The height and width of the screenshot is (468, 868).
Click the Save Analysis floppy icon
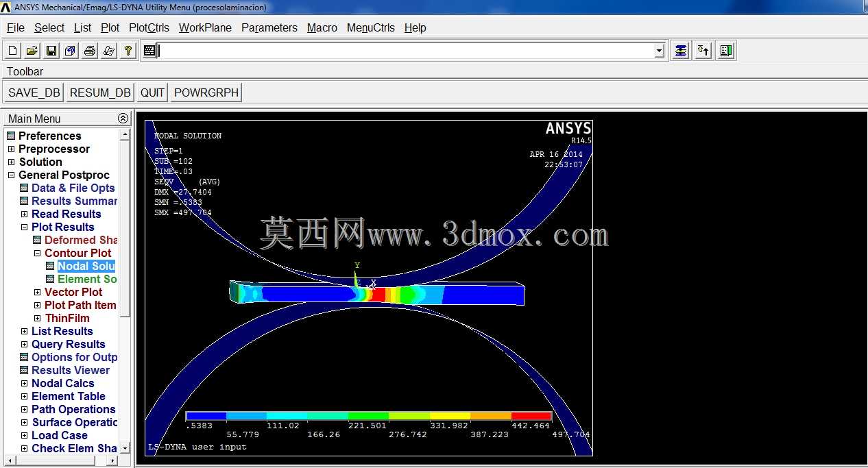pyautogui.click(x=51, y=51)
